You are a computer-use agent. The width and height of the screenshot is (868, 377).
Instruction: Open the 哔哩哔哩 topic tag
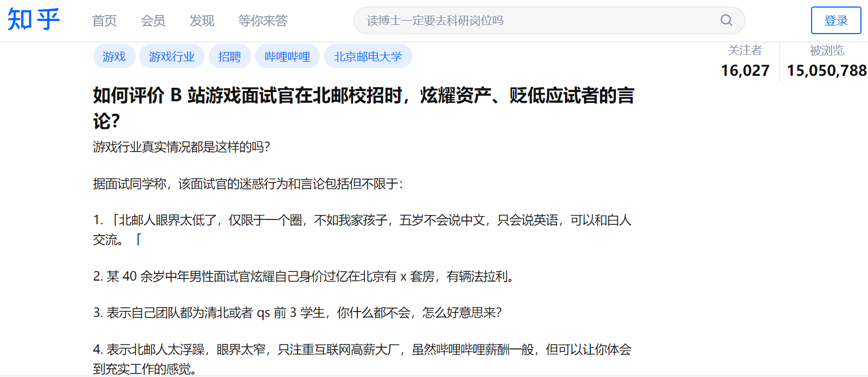(287, 56)
